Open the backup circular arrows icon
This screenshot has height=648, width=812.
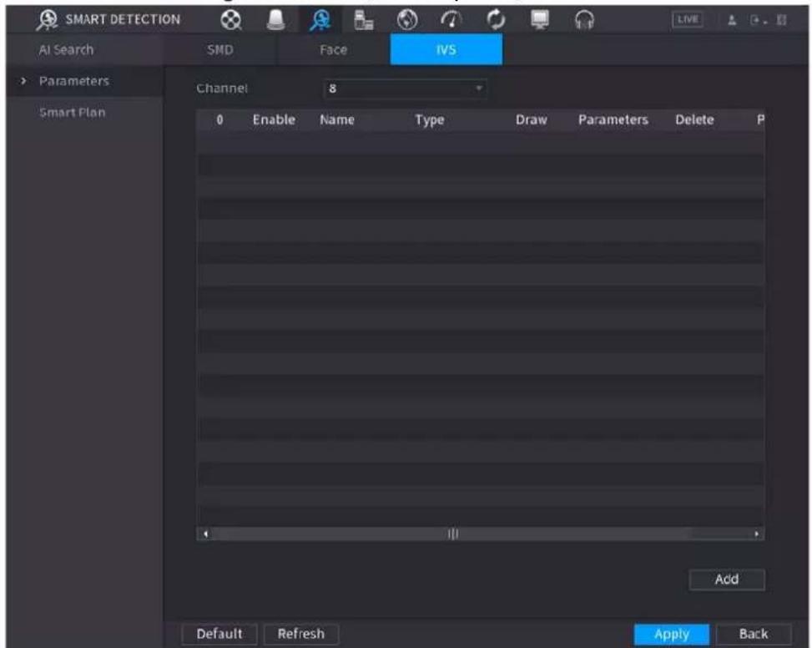[496, 20]
